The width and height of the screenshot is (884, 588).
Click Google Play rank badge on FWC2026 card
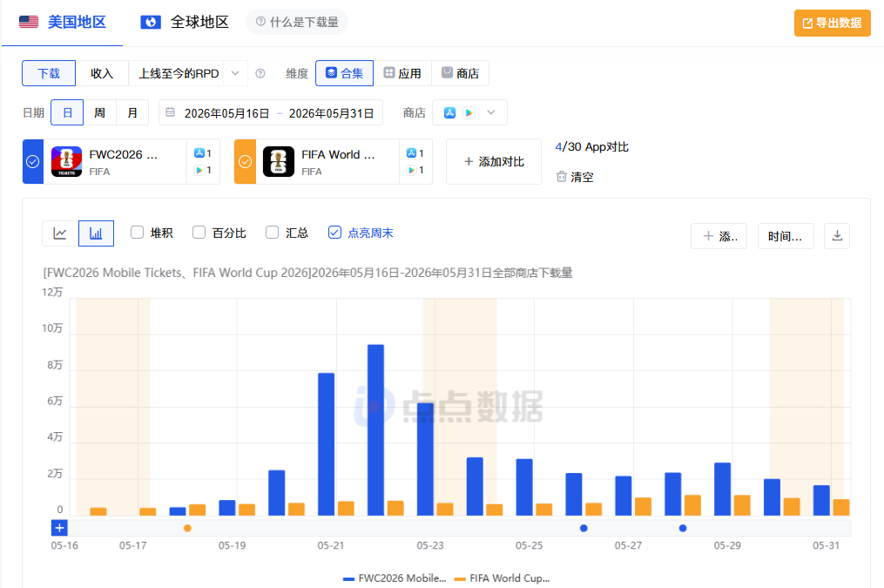coord(203,170)
